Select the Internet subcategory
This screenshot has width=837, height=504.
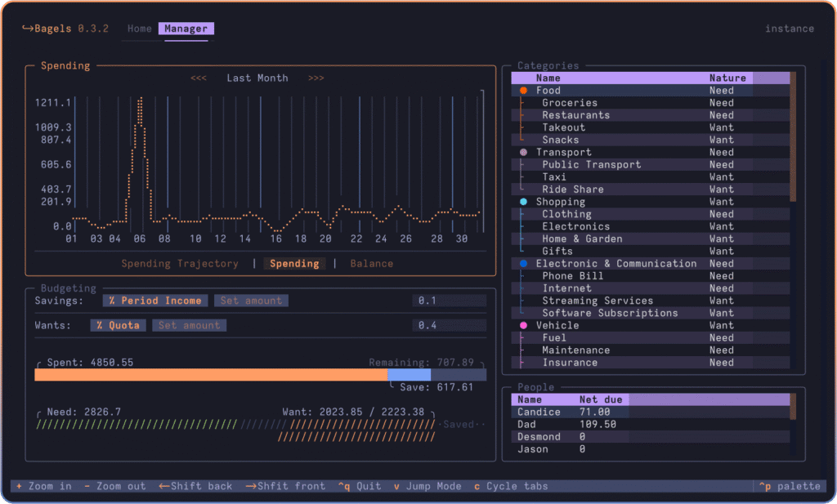[650, 288]
